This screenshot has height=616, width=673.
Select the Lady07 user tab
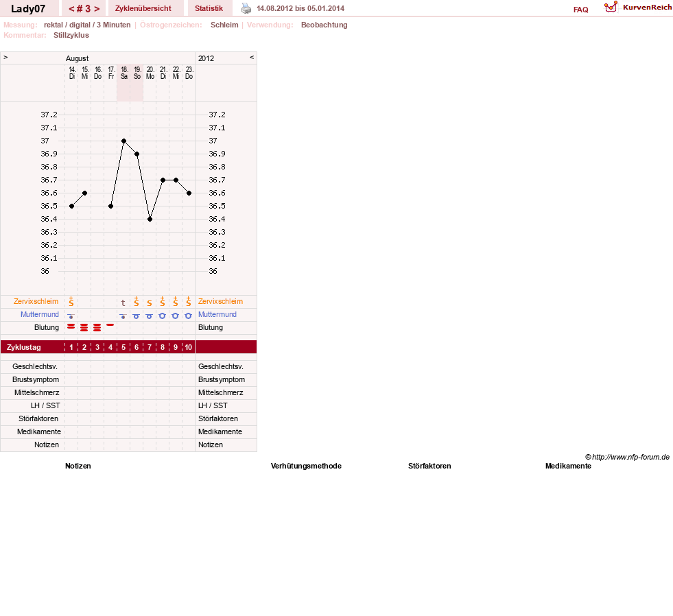(x=28, y=9)
